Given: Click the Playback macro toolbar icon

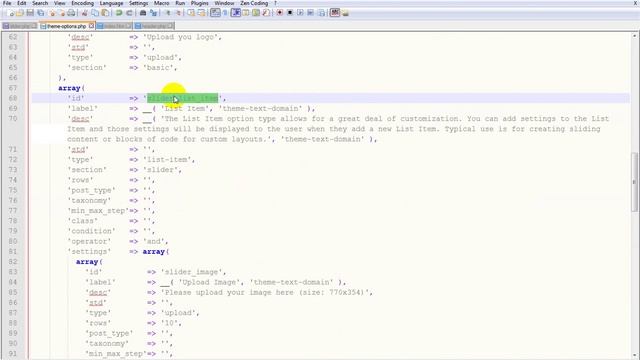Looking at the screenshot, I should [x=300, y=13].
